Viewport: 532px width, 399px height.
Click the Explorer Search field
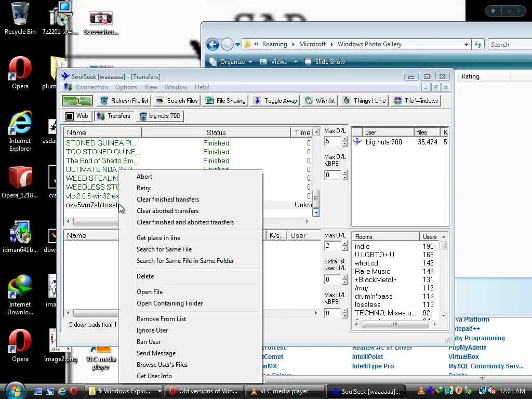510,45
